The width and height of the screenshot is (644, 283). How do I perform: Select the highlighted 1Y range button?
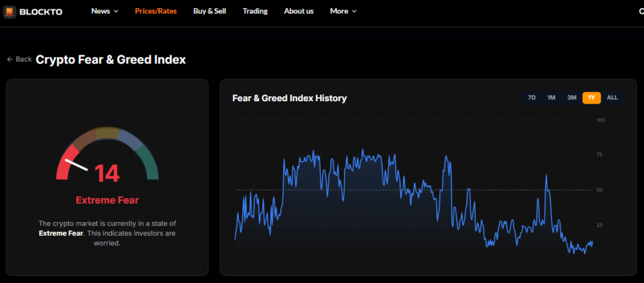pos(591,97)
